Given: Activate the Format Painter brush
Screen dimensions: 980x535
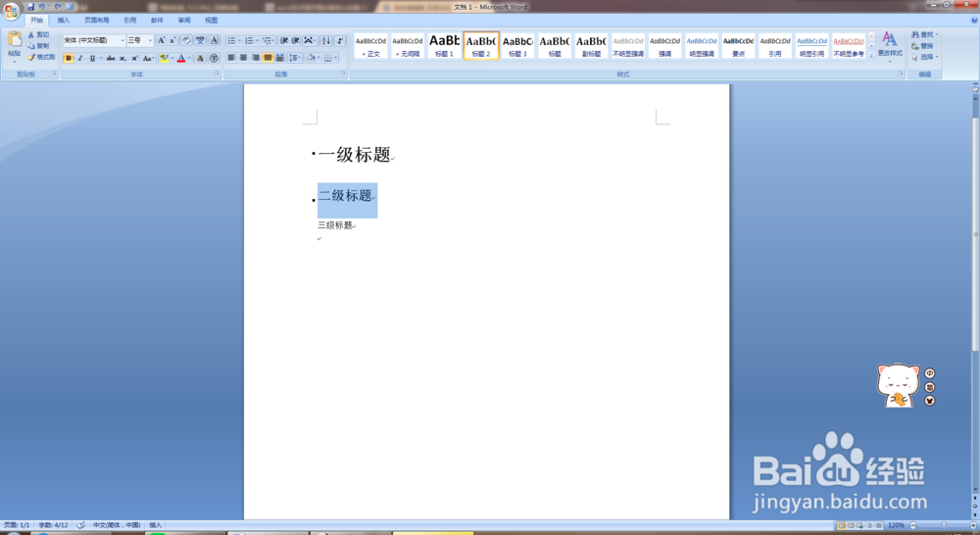Looking at the screenshot, I should [x=41, y=57].
